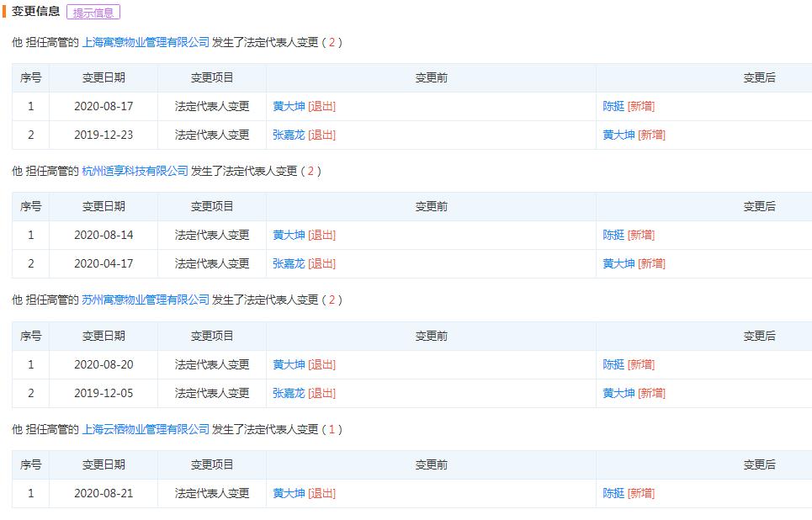Open 陈挺 in the 2020-08-17 row
This screenshot has height=520, width=812.
(613, 106)
